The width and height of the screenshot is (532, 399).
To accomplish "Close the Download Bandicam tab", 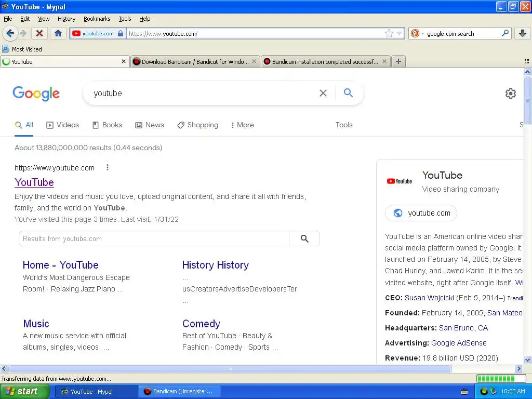I will pyautogui.click(x=254, y=61).
